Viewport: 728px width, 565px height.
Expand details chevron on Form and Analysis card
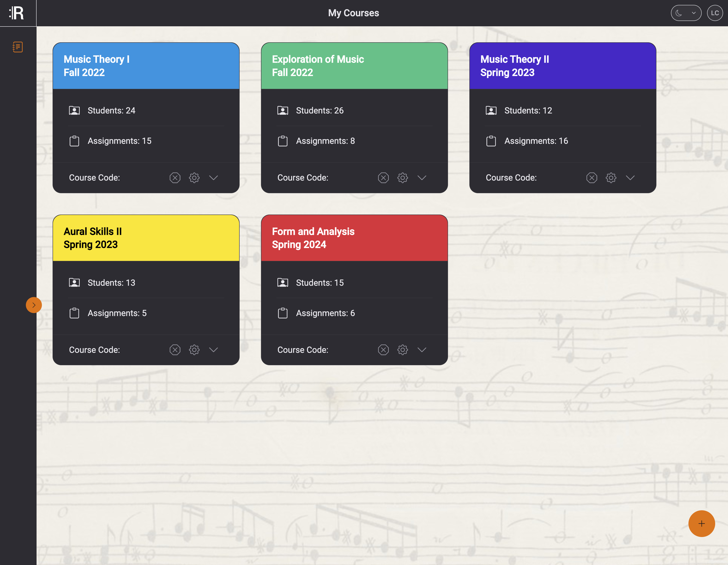click(422, 350)
